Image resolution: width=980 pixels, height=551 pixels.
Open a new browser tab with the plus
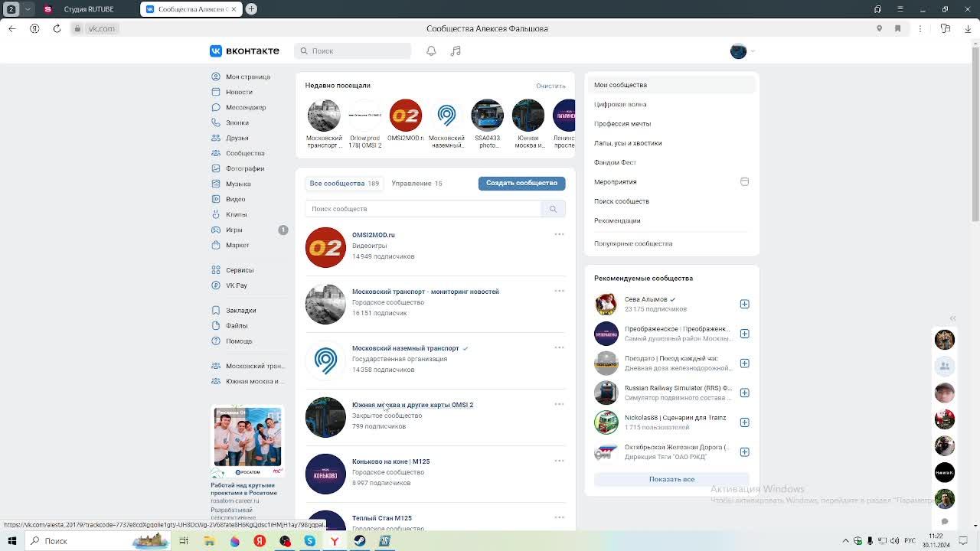pos(251,9)
